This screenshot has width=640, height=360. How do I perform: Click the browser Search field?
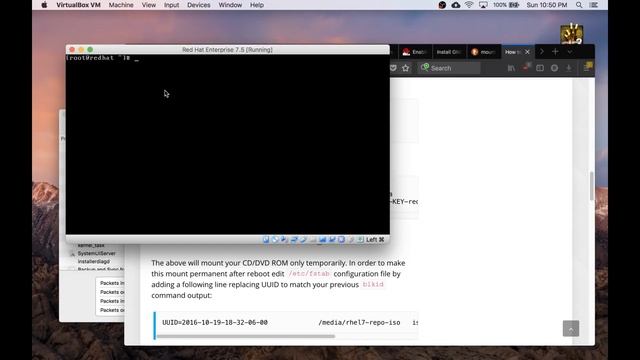[x=449, y=68]
